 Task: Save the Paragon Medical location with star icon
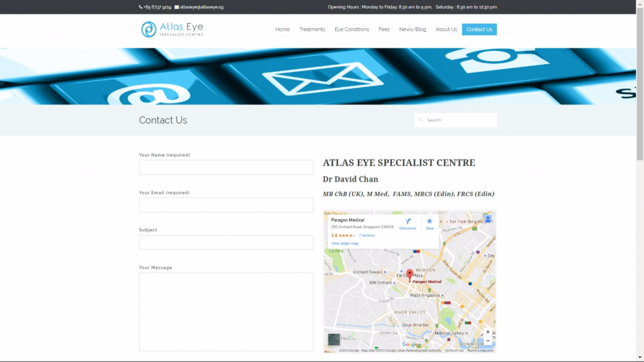coord(430,222)
